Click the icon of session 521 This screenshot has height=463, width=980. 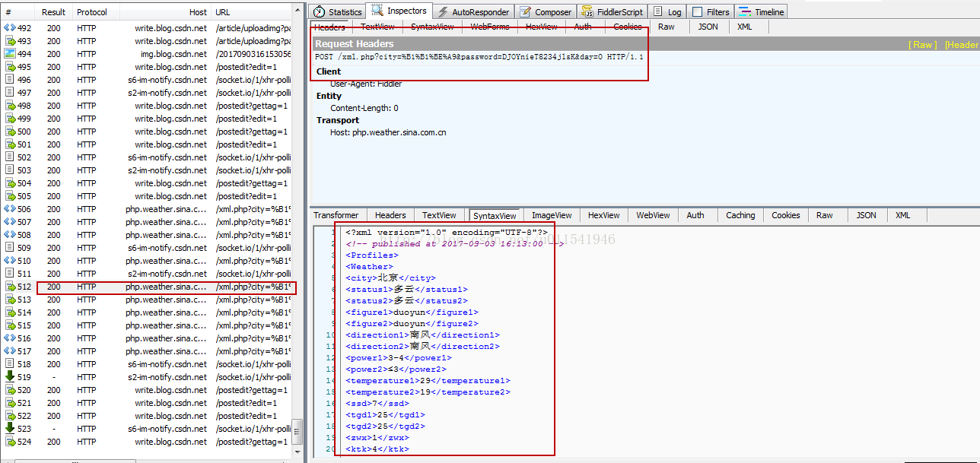10,403
